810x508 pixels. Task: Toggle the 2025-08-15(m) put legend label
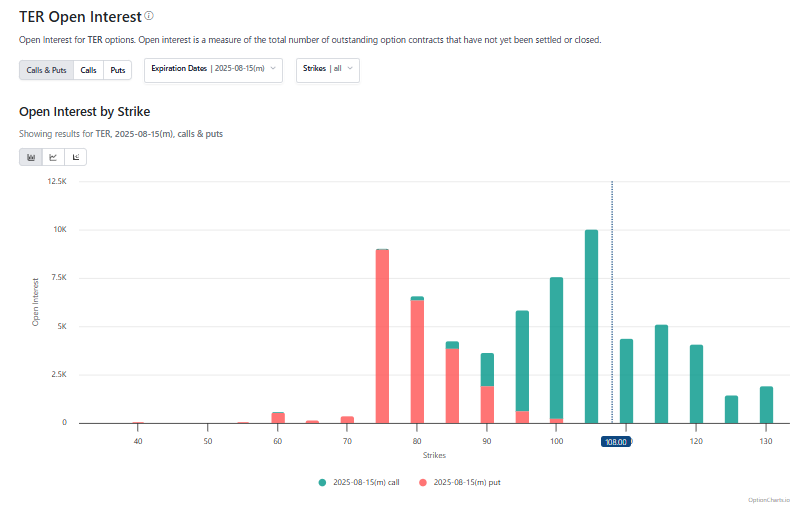tap(465, 482)
